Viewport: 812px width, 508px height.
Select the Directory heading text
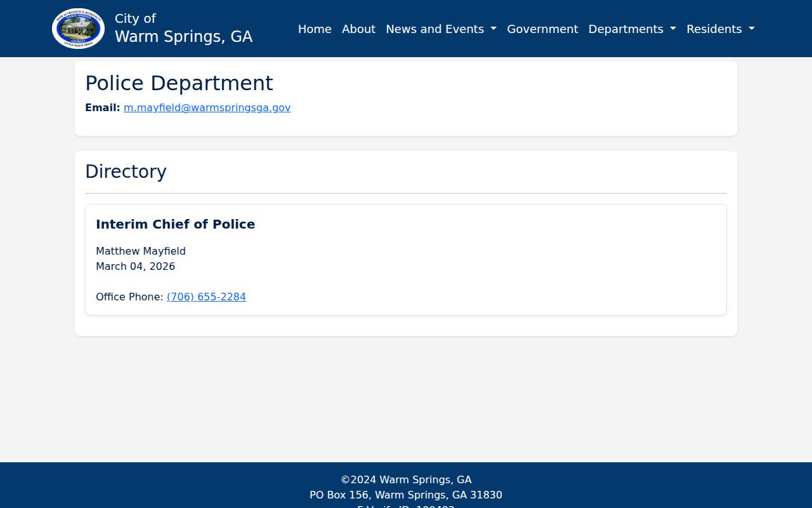pyautogui.click(x=126, y=171)
